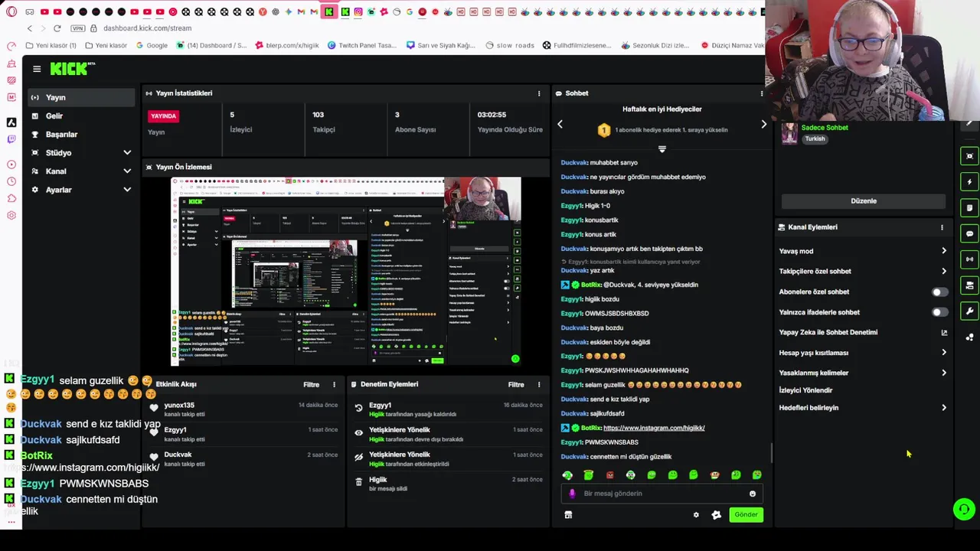
Task: Select Başarılar in the sidebar
Action: coord(80,135)
